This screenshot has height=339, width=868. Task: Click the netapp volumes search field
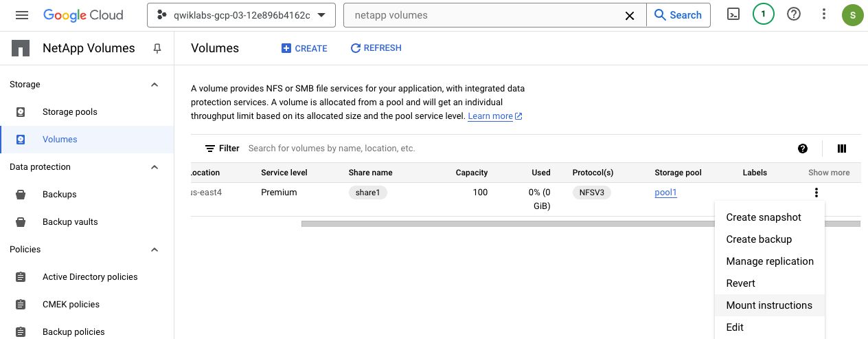(484, 15)
